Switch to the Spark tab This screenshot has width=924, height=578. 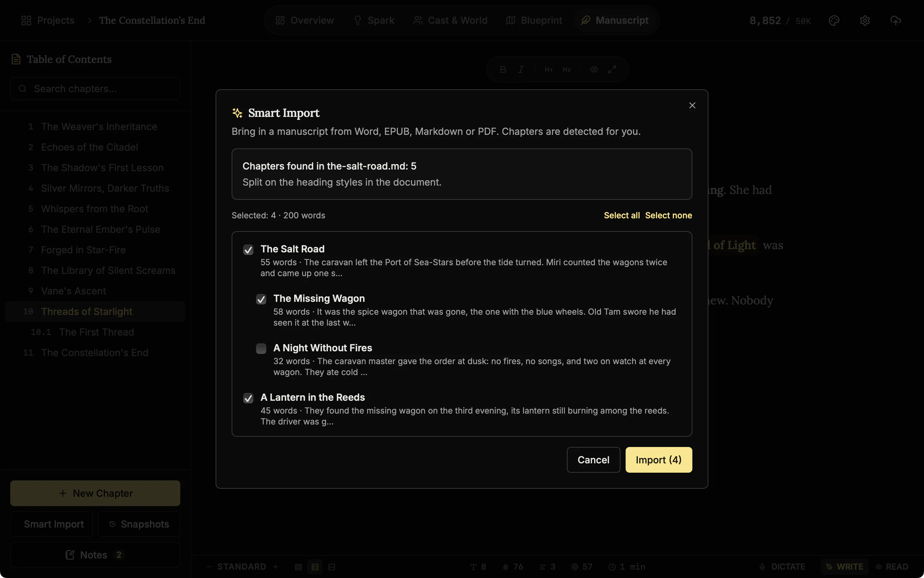pos(374,20)
